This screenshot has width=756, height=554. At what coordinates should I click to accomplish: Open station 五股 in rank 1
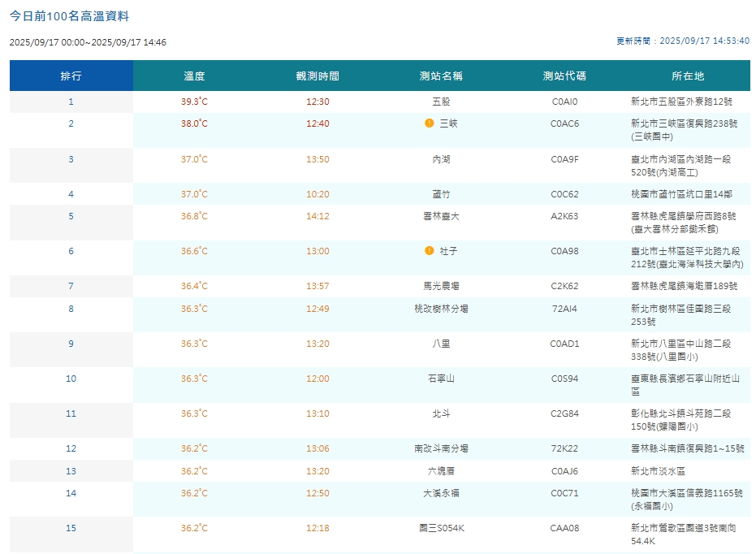pos(441,102)
